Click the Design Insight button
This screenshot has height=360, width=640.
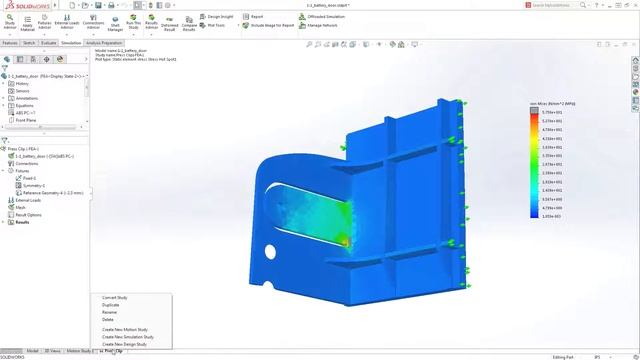(x=217, y=17)
